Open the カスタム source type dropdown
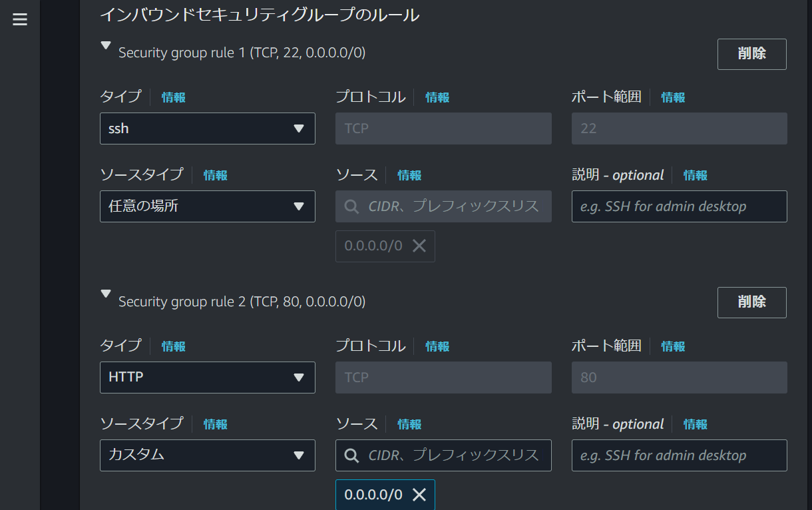The width and height of the screenshot is (812, 510). pyautogui.click(x=207, y=455)
